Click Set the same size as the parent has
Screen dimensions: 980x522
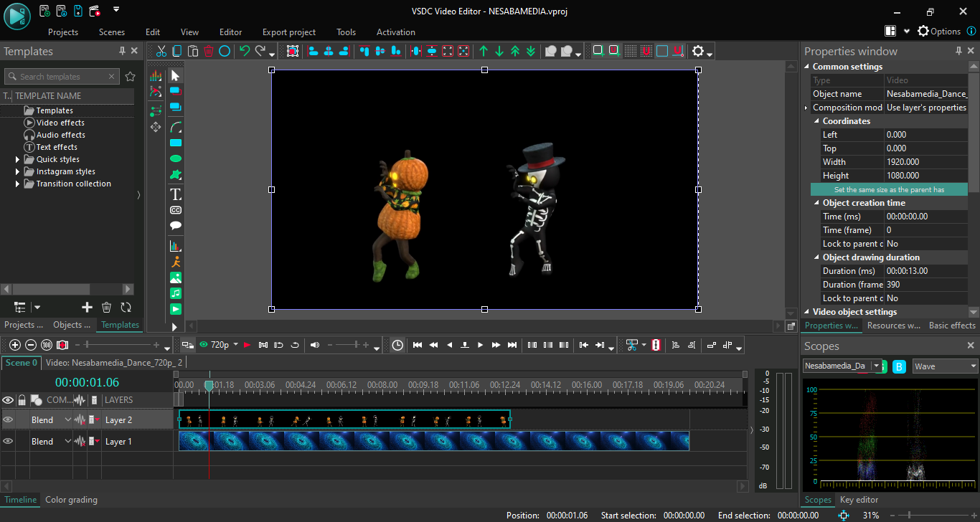[889, 190]
